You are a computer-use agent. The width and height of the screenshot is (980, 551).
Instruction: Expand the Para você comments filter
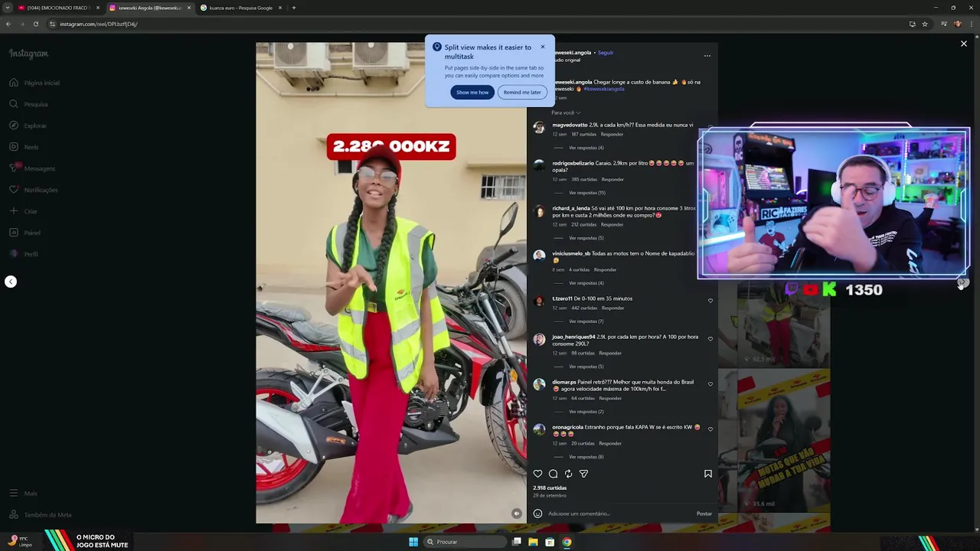pyautogui.click(x=566, y=112)
